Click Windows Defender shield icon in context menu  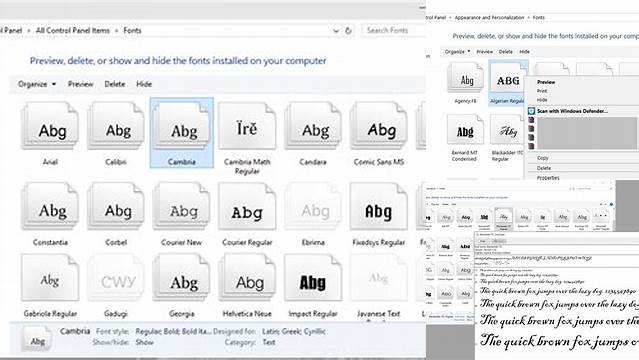531,111
